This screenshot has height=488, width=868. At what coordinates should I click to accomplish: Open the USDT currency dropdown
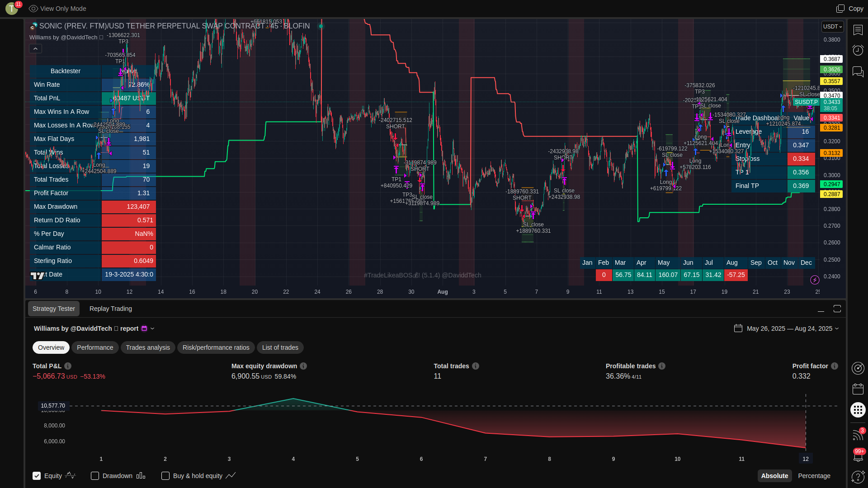pos(832,27)
